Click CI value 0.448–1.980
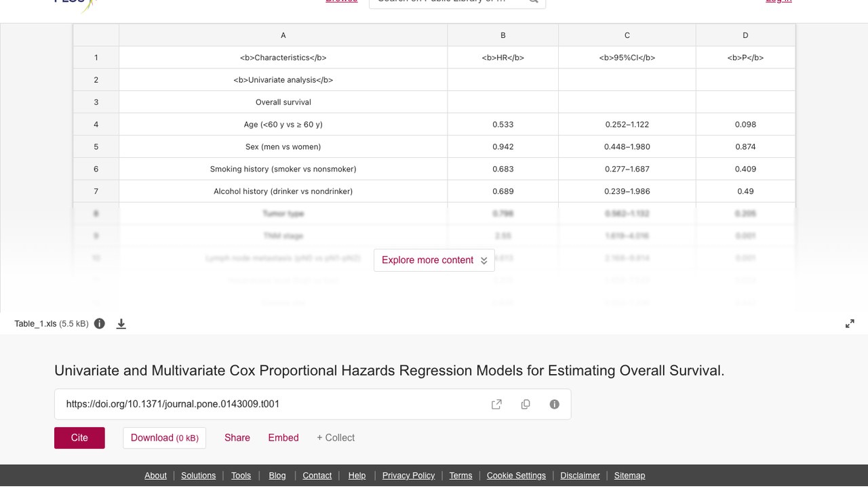 [x=627, y=147]
